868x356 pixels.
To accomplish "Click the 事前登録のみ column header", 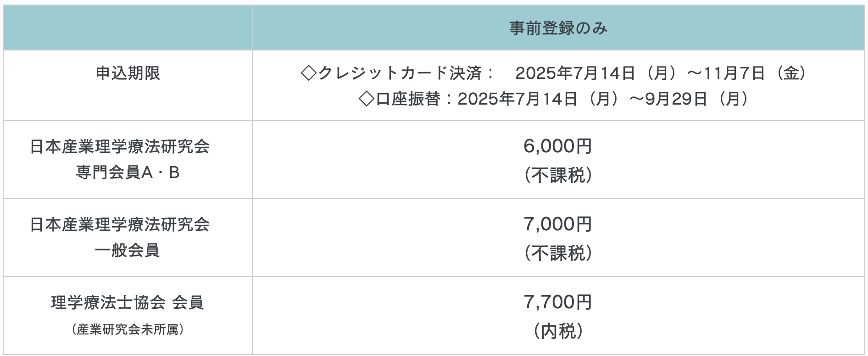I will (558, 28).
